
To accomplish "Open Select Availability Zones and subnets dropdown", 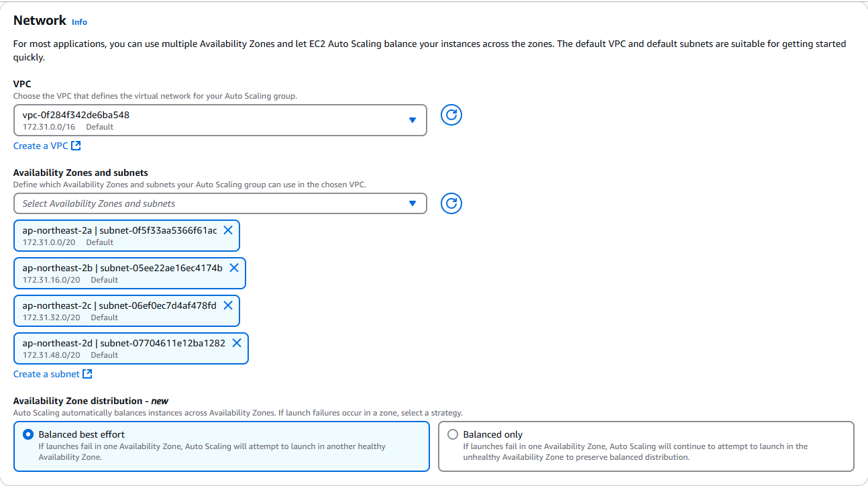I will [220, 203].
